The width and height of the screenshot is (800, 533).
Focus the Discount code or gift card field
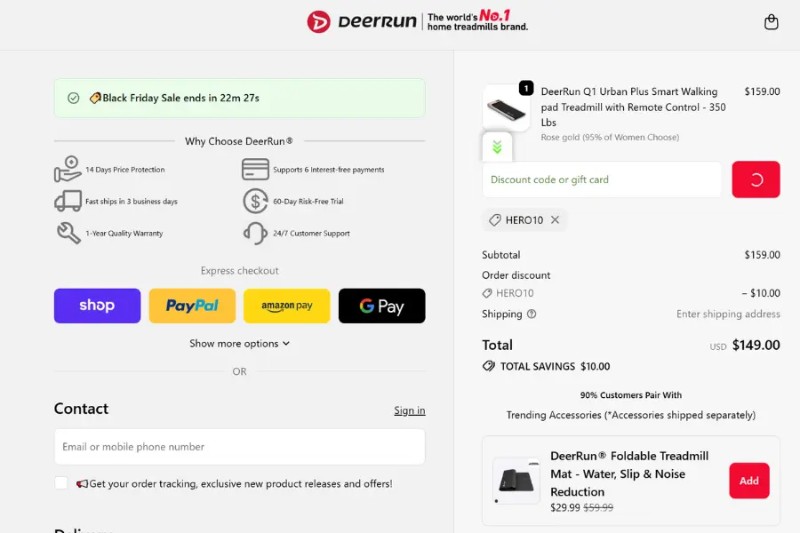click(x=602, y=180)
